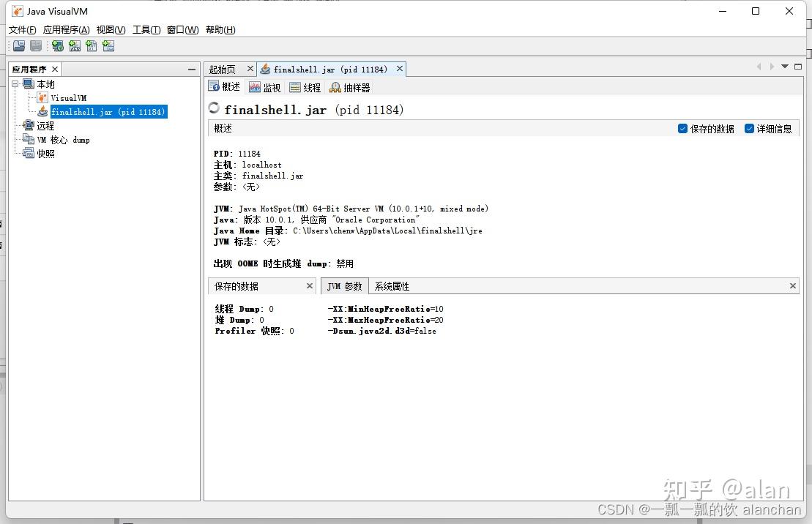Open the tab list dropdown arrow near top right
Viewport: 812px width, 524px height.
(x=785, y=67)
